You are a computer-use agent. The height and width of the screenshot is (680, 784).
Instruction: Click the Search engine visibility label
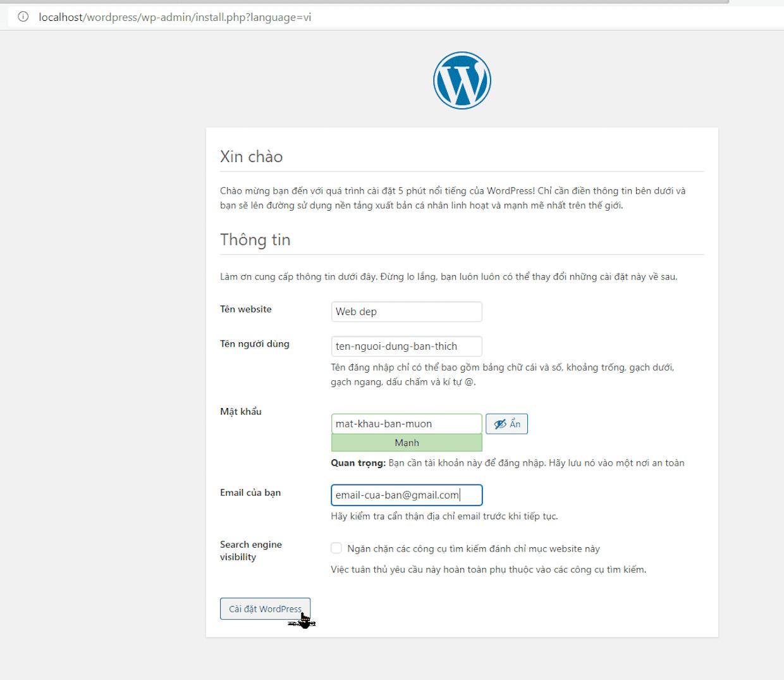[x=251, y=551]
